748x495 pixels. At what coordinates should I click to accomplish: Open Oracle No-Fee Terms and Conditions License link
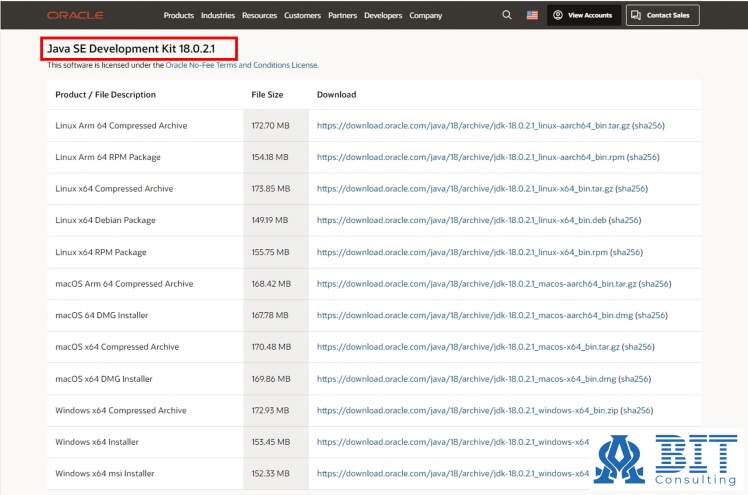(241, 65)
